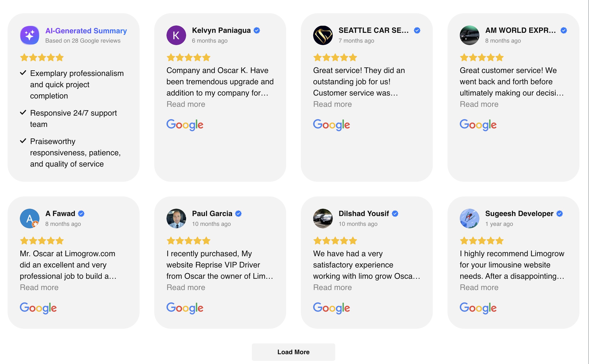Click the Load More button

pyautogui.click(x=293, y=352)
